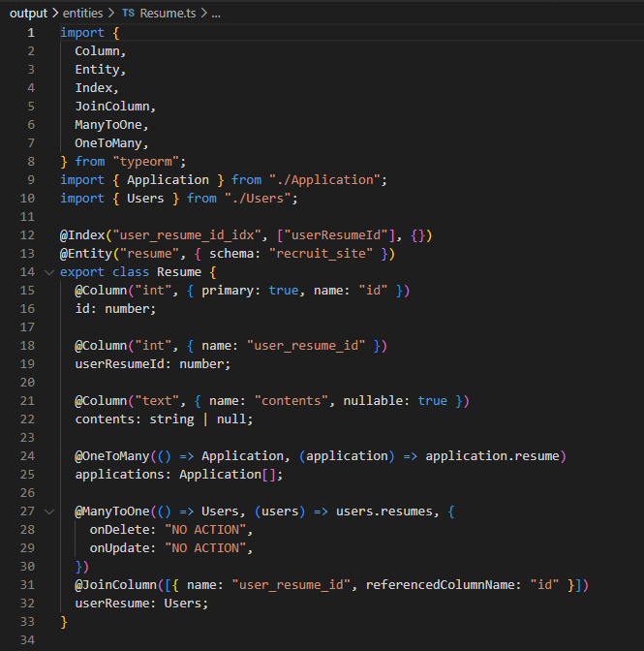Click the onDelete "NO ACTION" line
Image resolution: width=644 pixels, height=651 pixels.
tap(171, 530)
